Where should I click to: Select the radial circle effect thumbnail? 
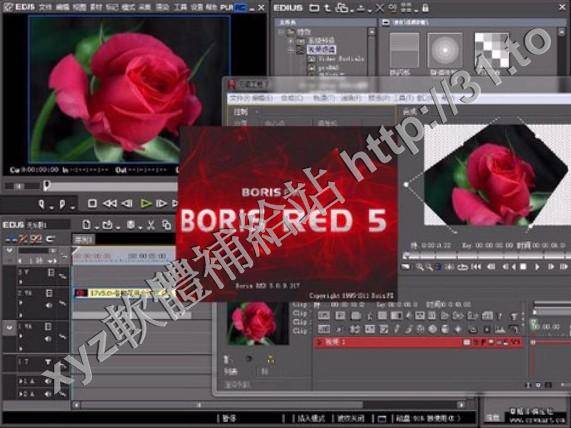pos(445,50)
